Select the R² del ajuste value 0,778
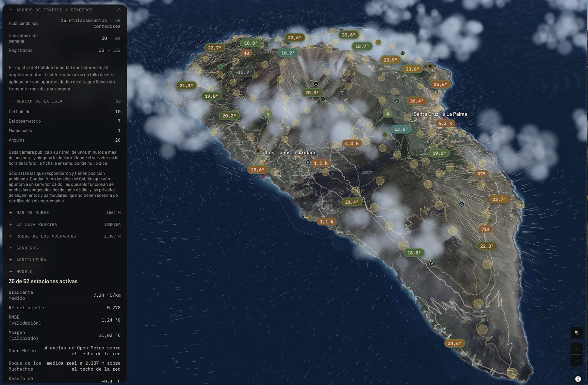The height and width of the screenshot is (385, 588). click(114, 308)
